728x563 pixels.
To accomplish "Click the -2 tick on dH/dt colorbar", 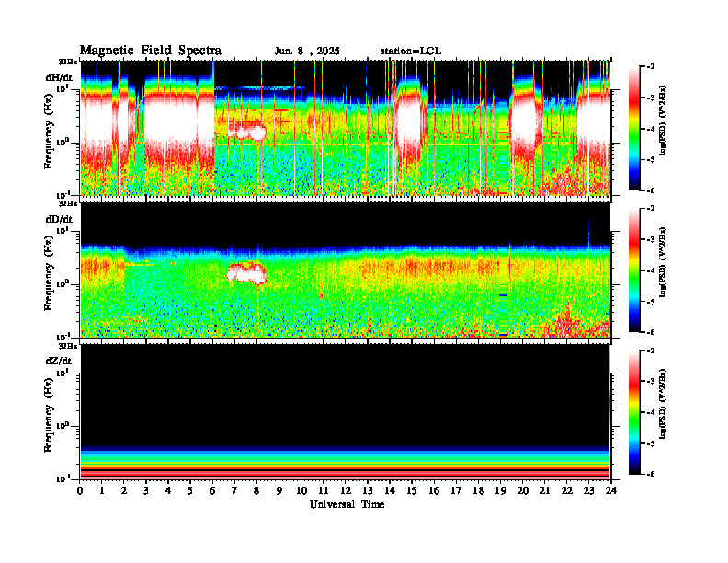I will (x=651, y=67).
